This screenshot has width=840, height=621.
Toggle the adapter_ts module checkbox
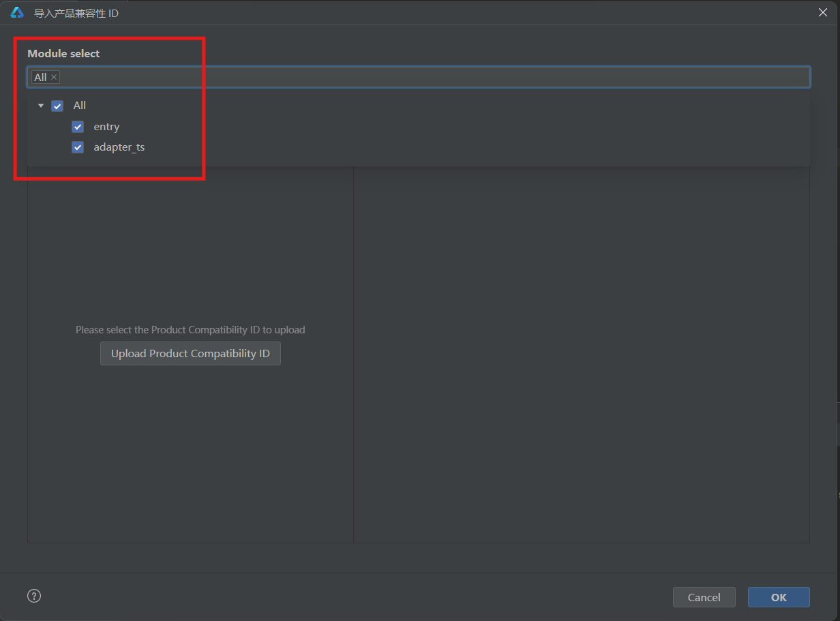pos(78,147)
